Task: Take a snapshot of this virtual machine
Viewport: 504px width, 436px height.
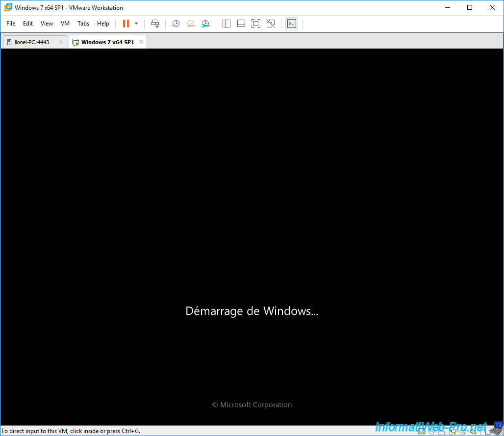Action: coord(176,24)
